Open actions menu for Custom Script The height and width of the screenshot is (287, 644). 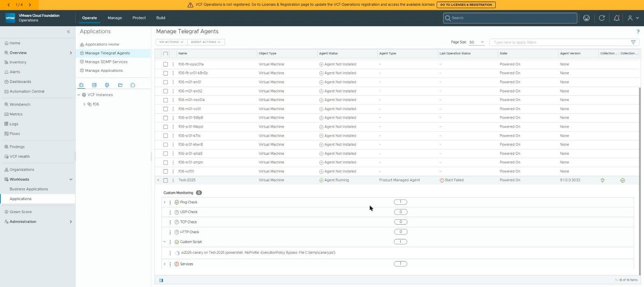tap(170, 242)
